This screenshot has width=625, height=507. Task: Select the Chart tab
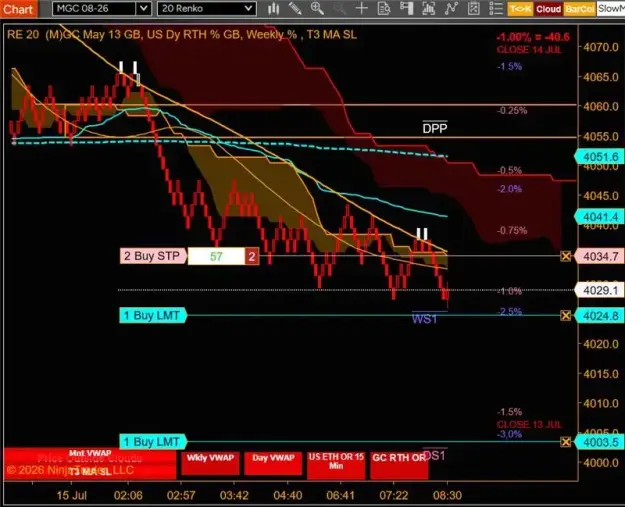click(18, 9)
